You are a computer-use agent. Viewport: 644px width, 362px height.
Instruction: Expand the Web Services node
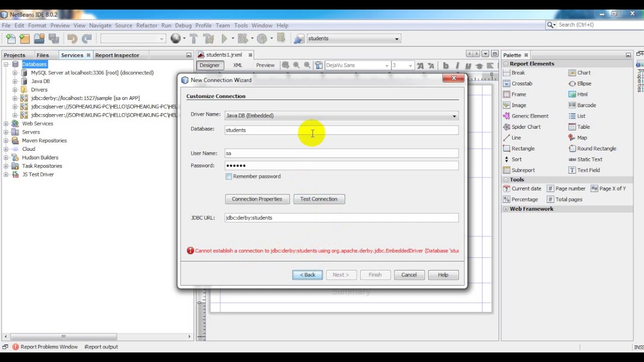[x=6, y=124]
